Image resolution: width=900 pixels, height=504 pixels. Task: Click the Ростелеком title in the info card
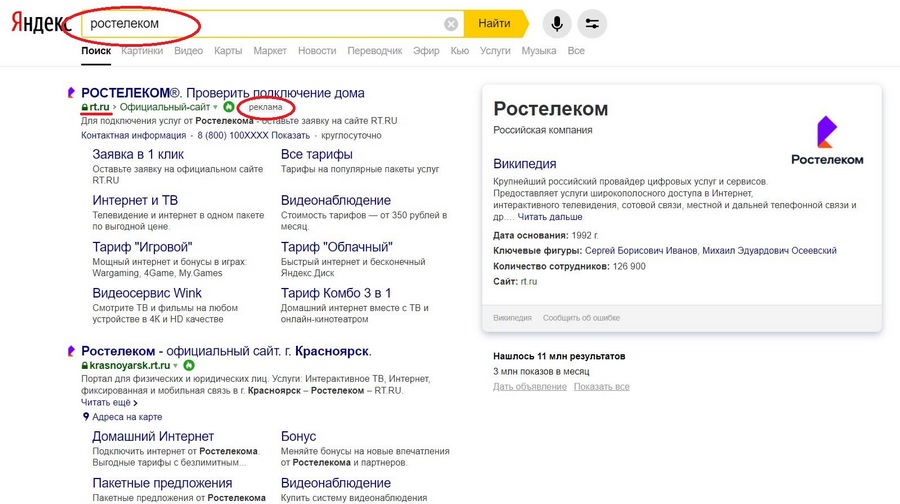point(550,109)
